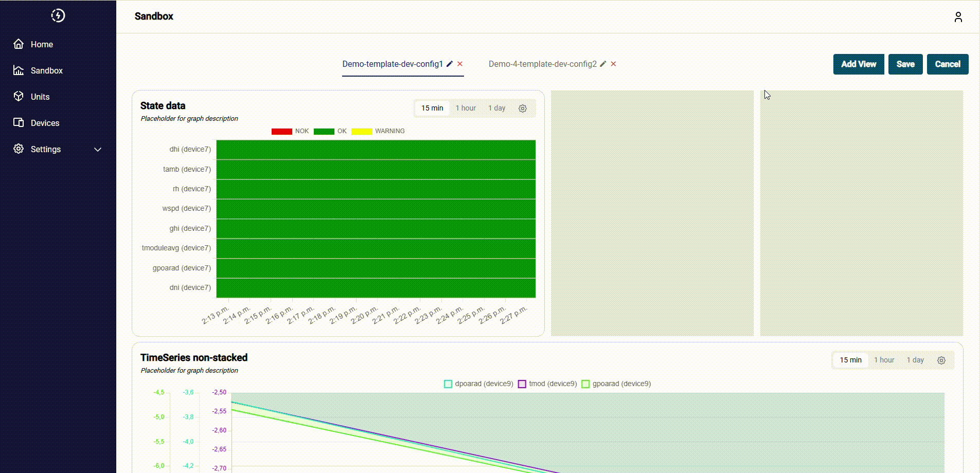Click the Sandbox page heading
Screen dimensions: 980x473
coord(154,16)
